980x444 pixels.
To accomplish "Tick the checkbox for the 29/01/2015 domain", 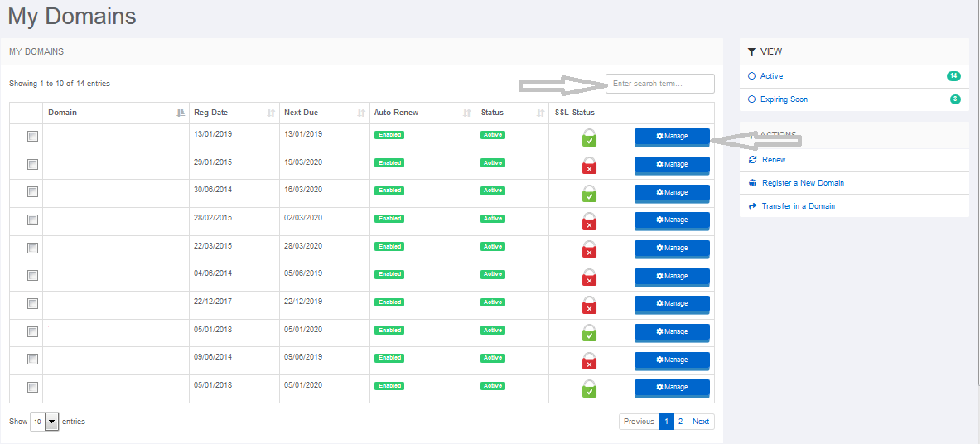I will coord(32,165).
